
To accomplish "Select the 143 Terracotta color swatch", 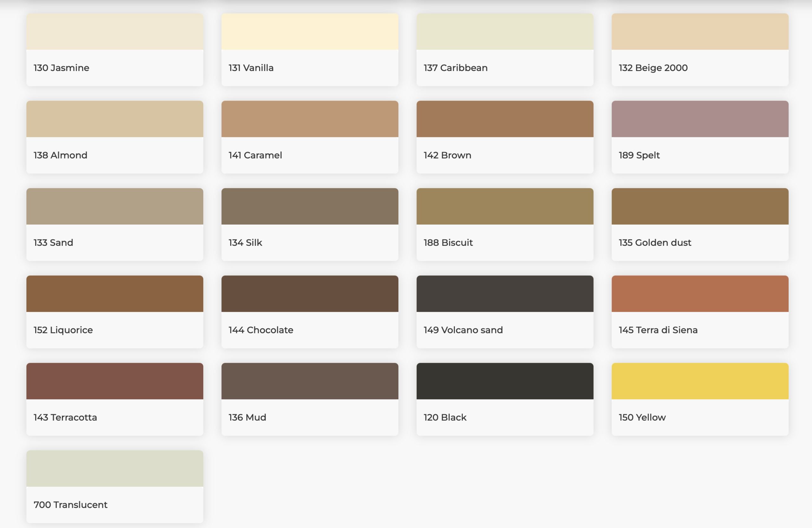I will coord(115,381).
